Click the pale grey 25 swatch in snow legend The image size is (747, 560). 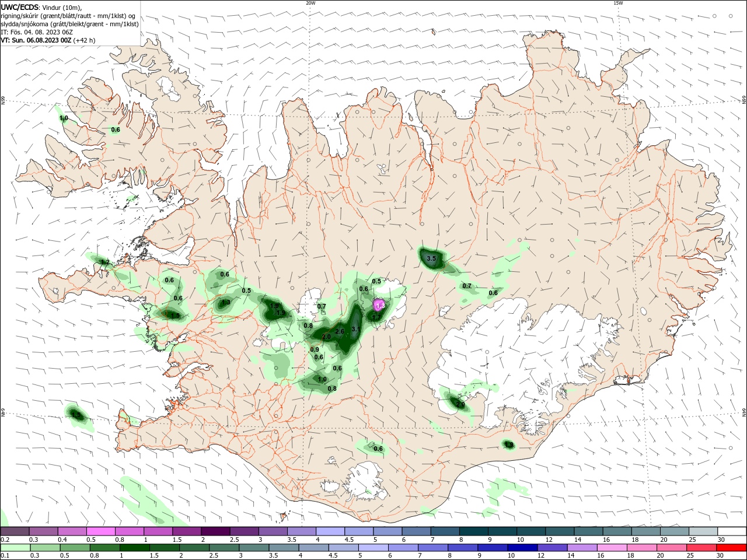pos(703,531)
